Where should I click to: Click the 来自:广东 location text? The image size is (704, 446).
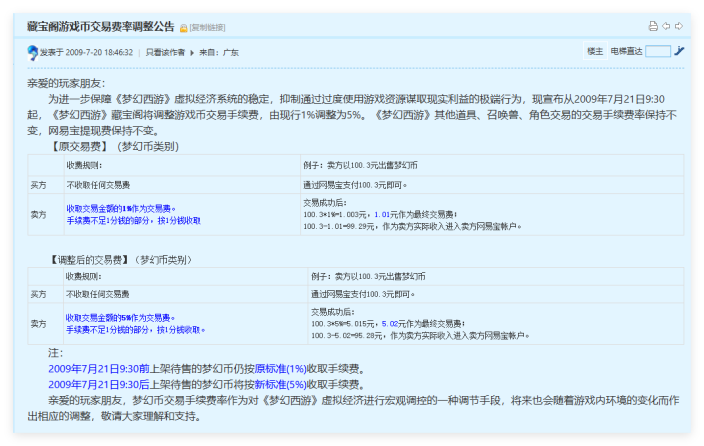219,53
